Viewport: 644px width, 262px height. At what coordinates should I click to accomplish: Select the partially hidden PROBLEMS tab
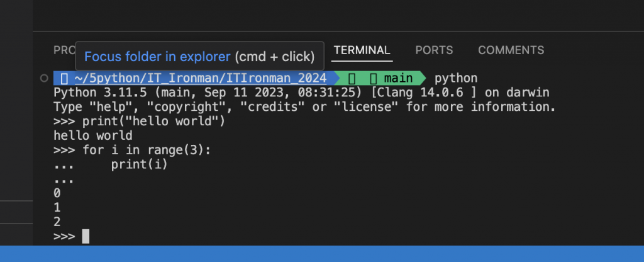tap(65, 50)
